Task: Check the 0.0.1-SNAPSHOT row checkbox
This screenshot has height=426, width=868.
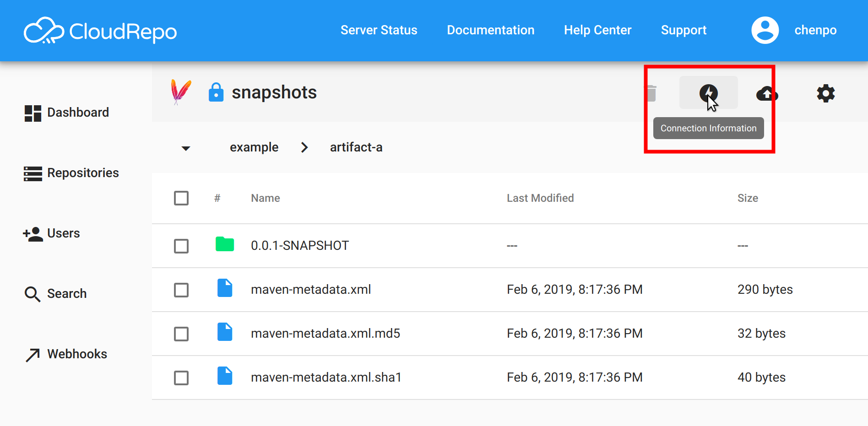Action: [x=181, y=246]
